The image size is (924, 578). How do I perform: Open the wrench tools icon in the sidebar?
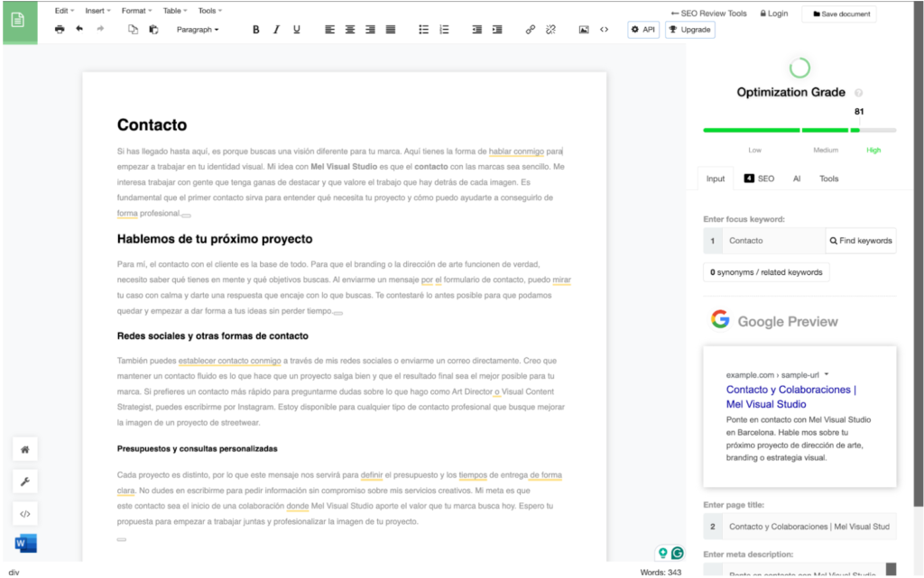tap(25, 482)
